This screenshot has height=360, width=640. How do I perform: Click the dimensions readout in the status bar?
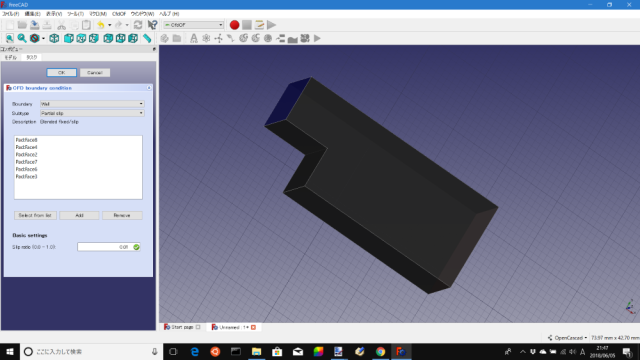pos(615,338)
